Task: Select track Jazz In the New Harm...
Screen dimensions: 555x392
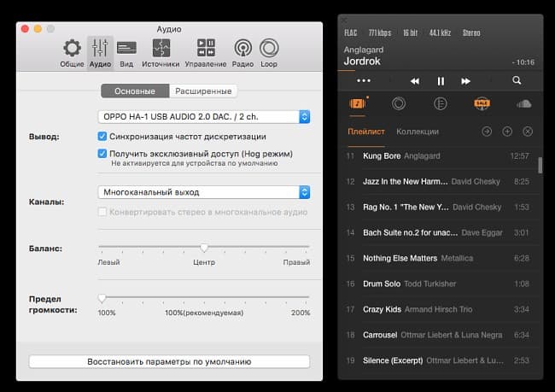Action: tap(438, 181)
